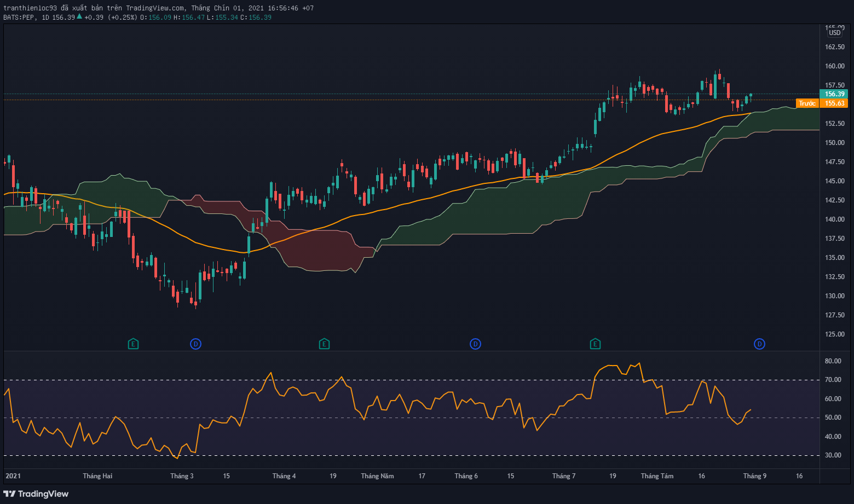Click the Tháng 9 time axis label
The width and height of the screenshot is (854, 504).
(755, 476)
